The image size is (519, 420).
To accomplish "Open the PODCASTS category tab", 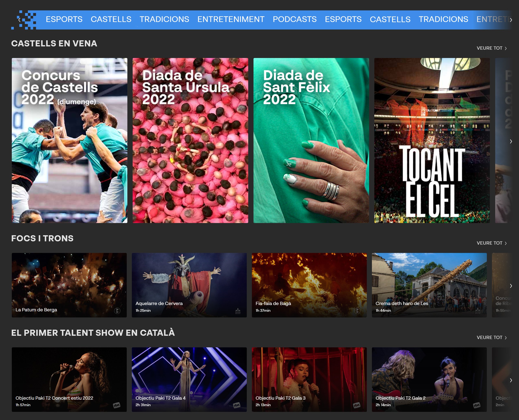I will tap(295, 19).
